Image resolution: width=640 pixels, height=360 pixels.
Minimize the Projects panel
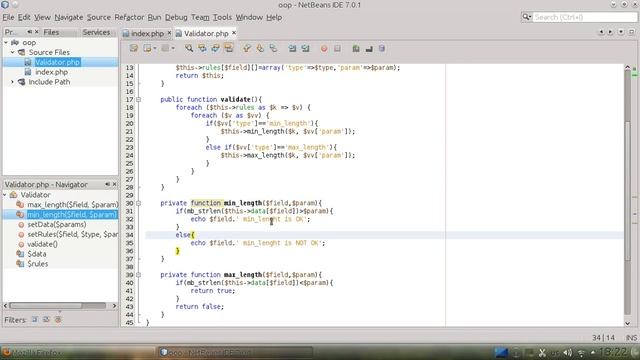click(x=30, y=32)
